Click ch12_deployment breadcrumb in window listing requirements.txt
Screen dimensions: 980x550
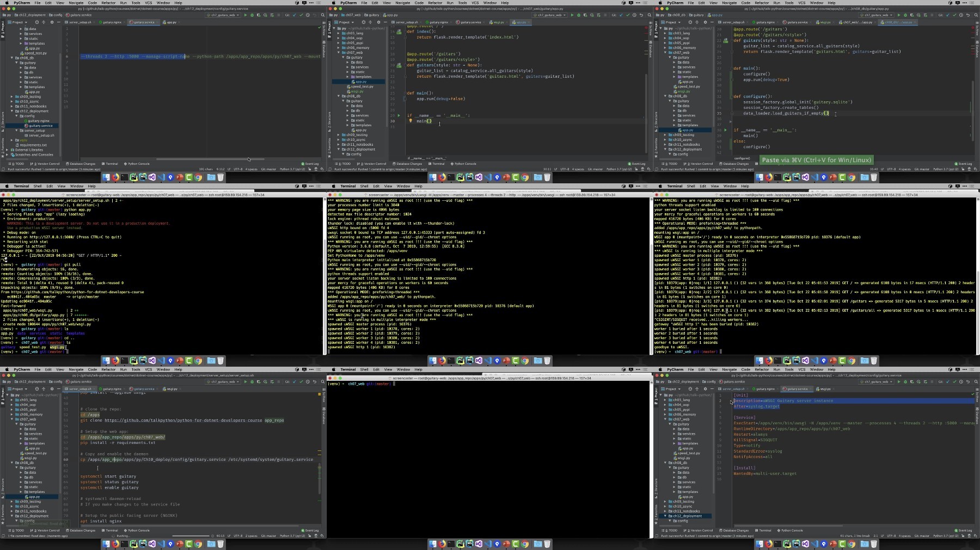(30, 15)
